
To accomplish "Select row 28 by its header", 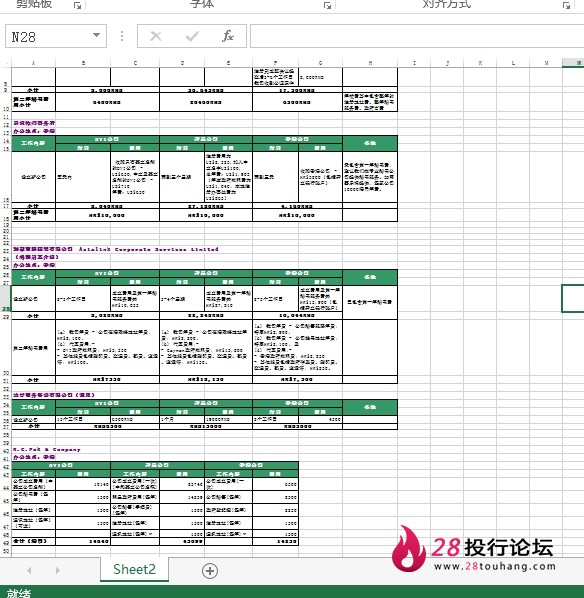I will [6, 299].
